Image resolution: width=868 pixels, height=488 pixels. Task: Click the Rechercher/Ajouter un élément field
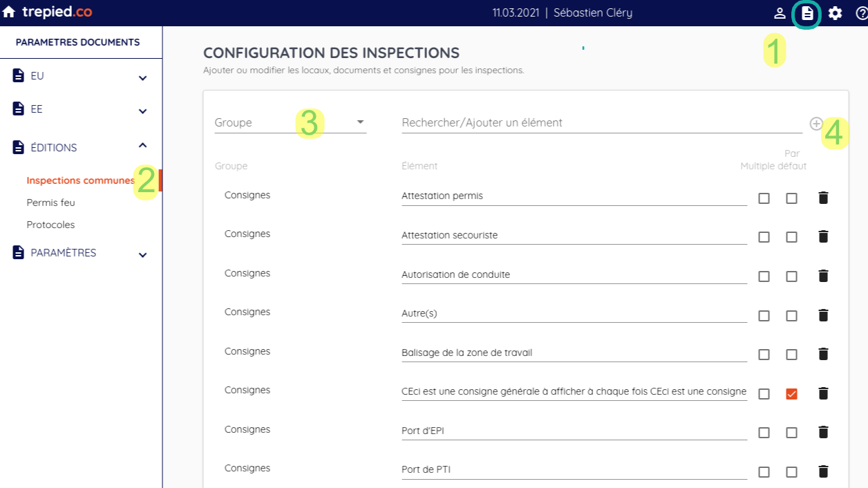coord(601,122)
